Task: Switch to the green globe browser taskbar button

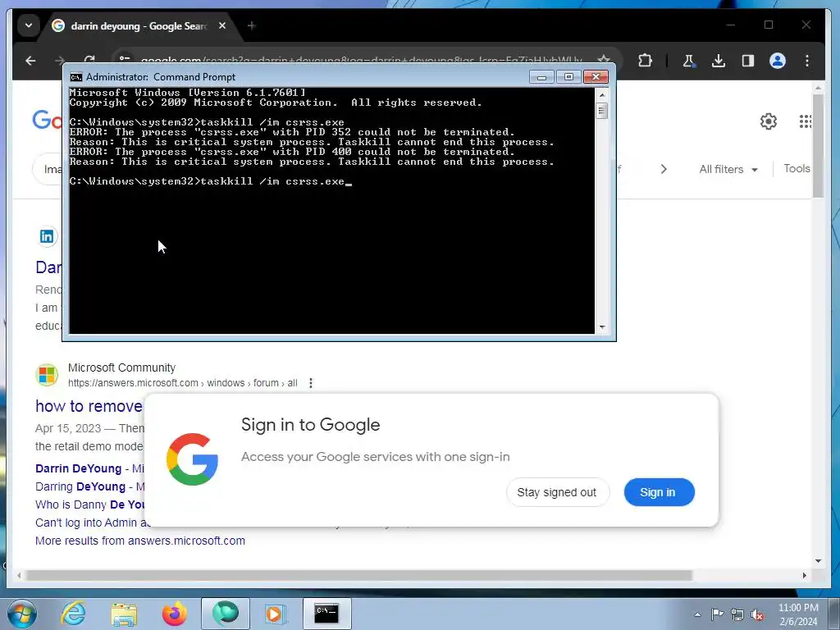Action: coord(225,614)
